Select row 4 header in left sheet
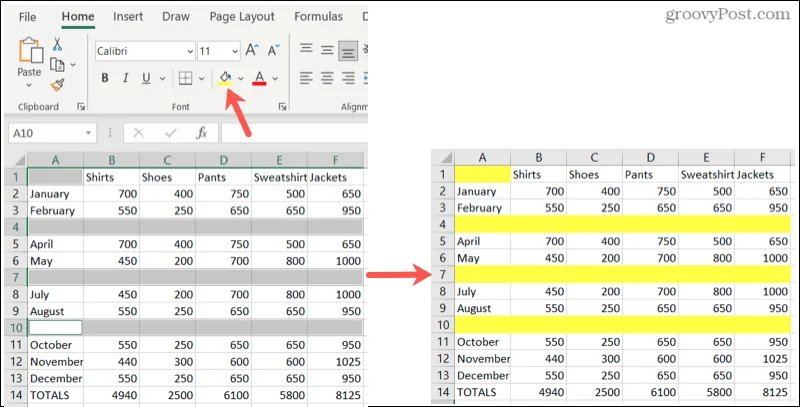The height and width of the screenshot is (407, 800). pos(16,227)
